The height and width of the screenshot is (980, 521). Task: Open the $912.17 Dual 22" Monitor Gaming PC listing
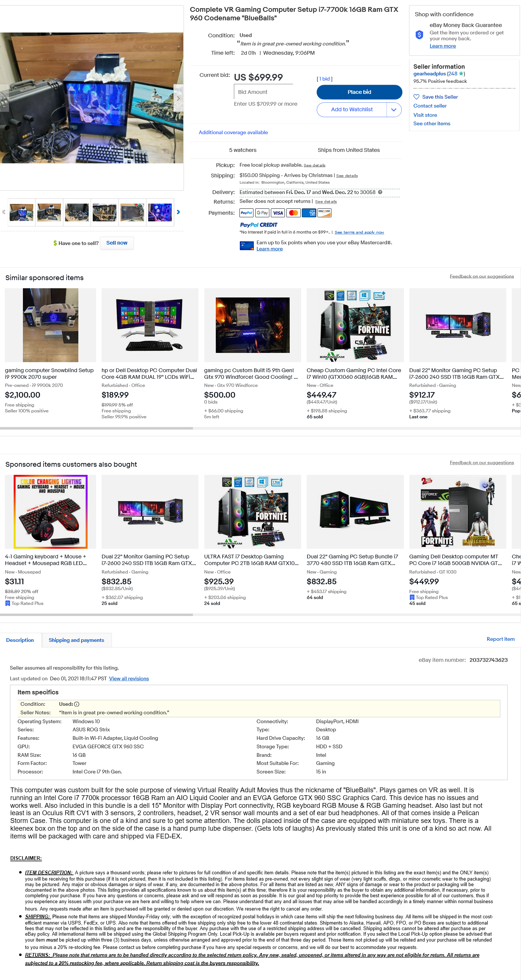(x=456, y=374)
